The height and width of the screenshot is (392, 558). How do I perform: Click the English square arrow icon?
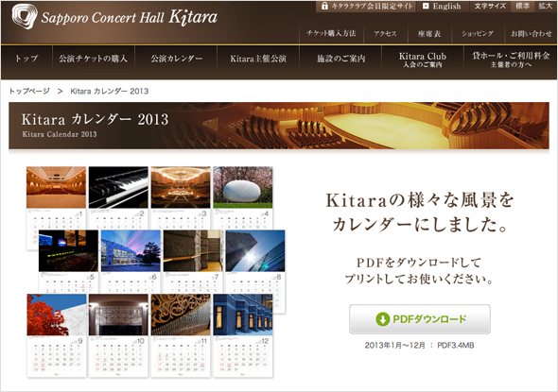(x=426, y=6)
